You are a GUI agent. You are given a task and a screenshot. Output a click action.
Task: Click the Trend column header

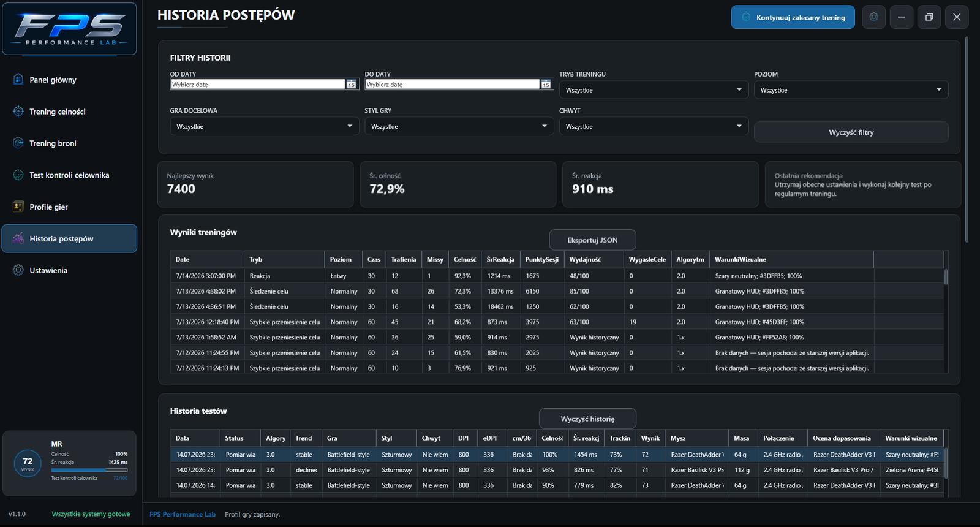click(x=306, y=438)
